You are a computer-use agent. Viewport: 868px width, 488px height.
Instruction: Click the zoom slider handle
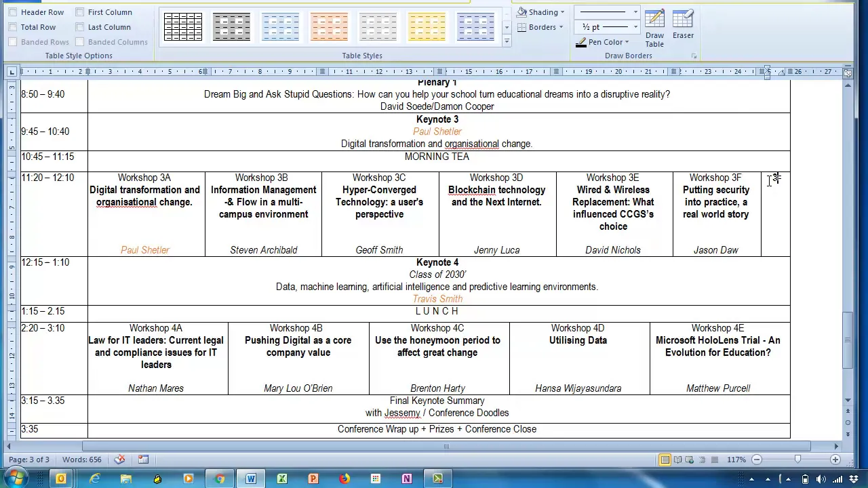point(798,460)
